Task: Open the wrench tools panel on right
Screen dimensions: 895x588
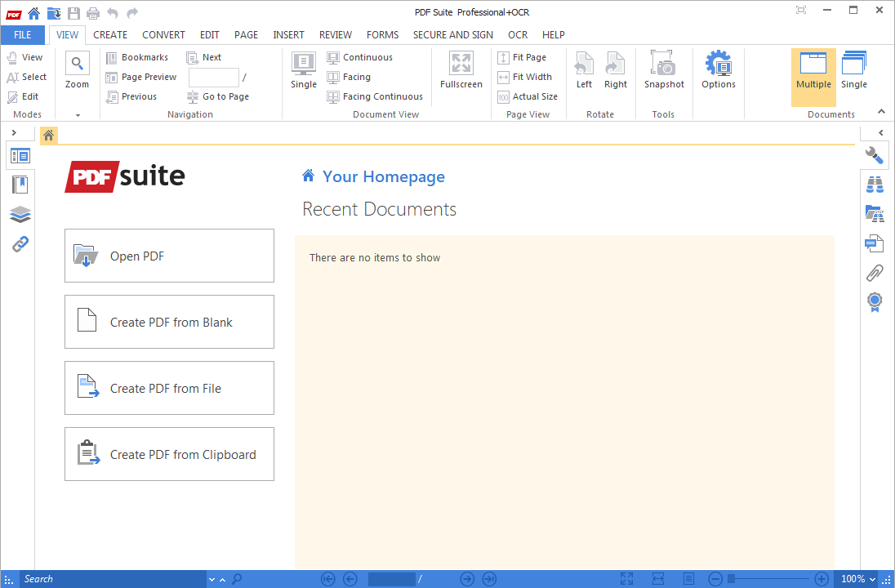Action: click(874, 155)
